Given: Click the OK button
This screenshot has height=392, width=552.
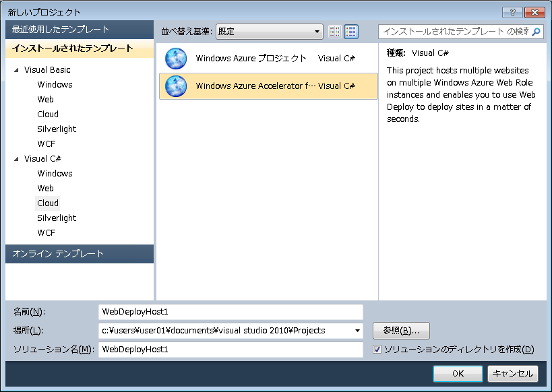Looking at the screenshot, I should pyautogui.click(x=458, y=374).
